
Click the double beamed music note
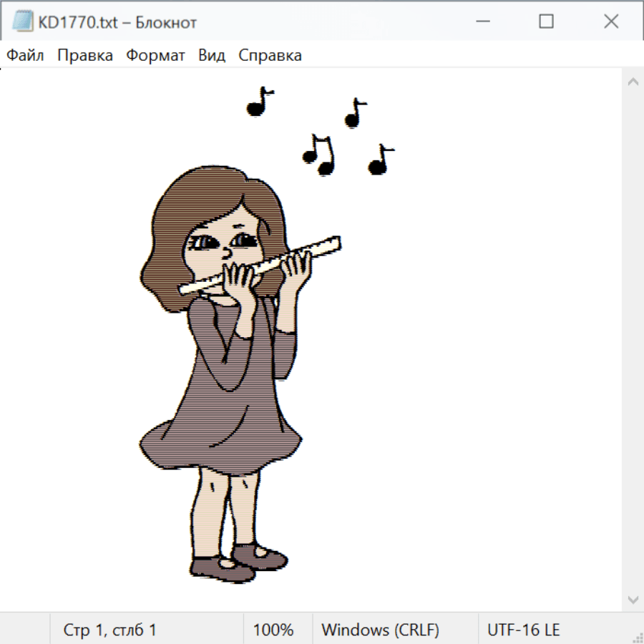[319, 155]
